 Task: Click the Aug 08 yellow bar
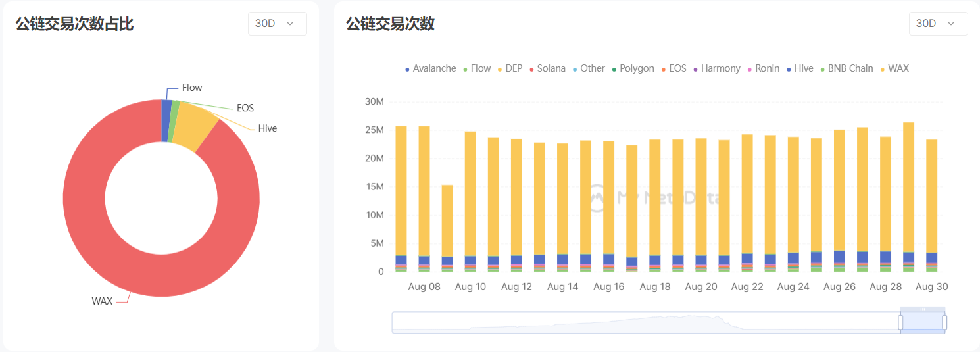(x=424, y=191)
